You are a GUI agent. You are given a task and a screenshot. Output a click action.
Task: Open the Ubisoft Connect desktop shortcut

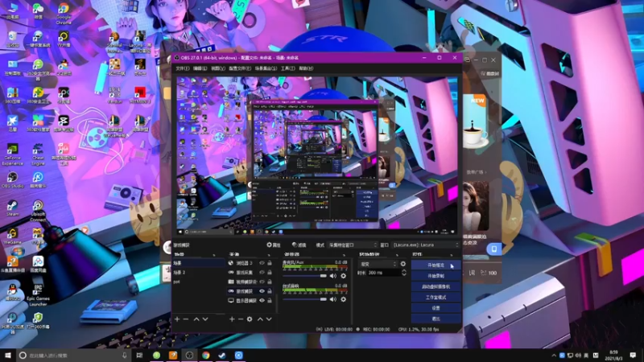tap(38, 210)
